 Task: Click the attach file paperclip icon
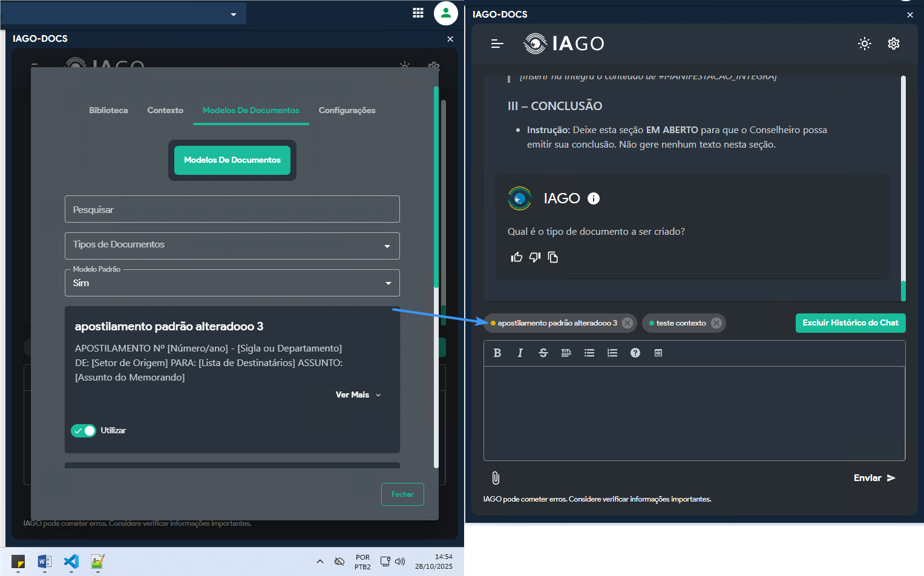[x=496, y=478]
